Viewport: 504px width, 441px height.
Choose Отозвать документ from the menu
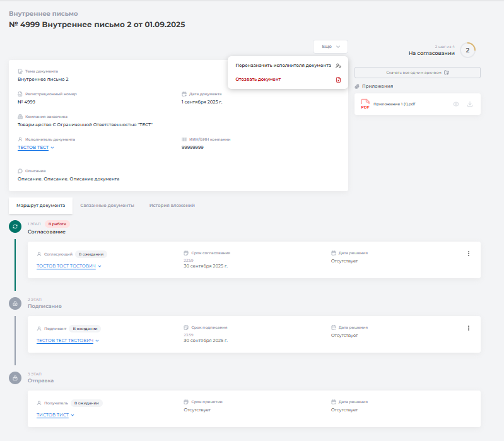pyautogui.click(x=258, y=79)
